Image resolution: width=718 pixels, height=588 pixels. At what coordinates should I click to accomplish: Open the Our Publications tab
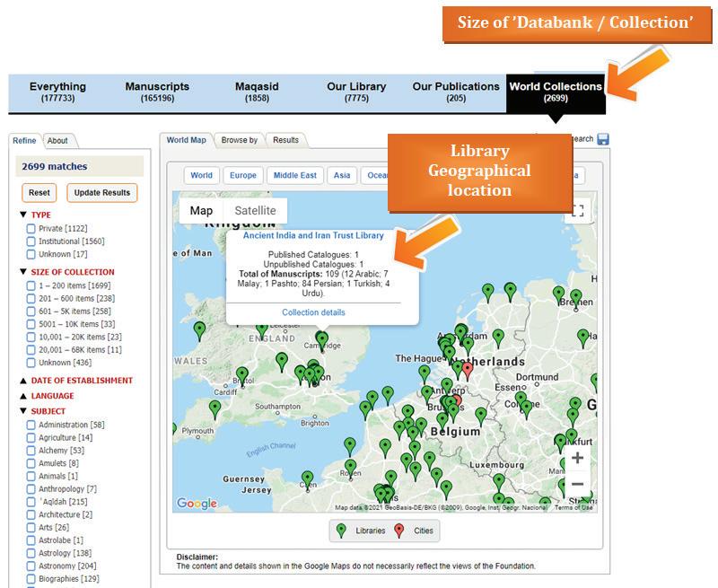456,92
